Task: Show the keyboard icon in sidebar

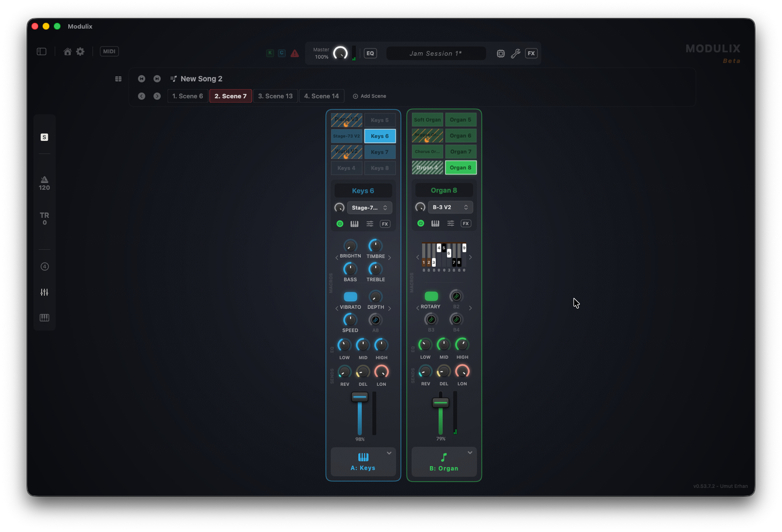Action: point(44,318)
